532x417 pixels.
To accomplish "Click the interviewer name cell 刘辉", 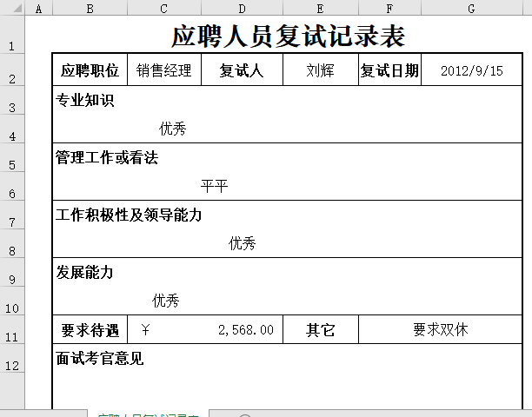I will click(x=320, y=71).
